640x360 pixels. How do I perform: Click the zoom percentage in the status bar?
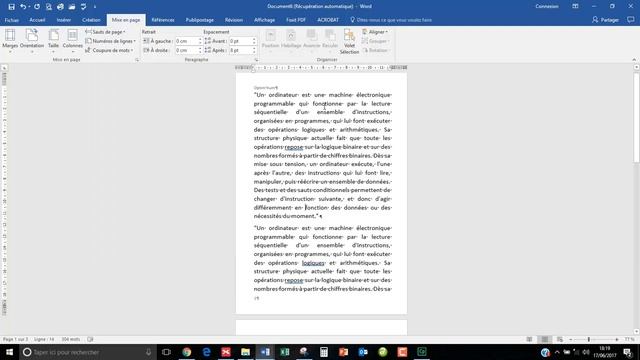(629, 339)
